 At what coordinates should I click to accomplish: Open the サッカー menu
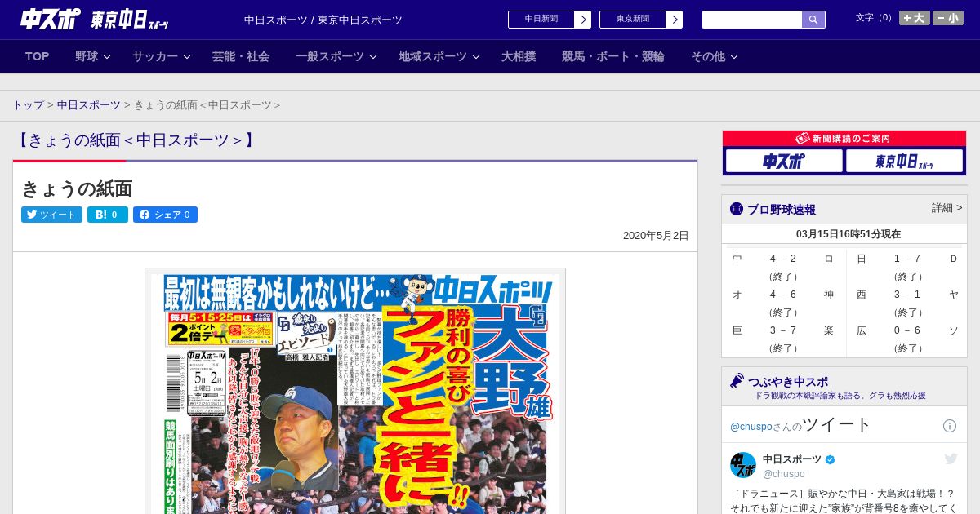[155, 56]
